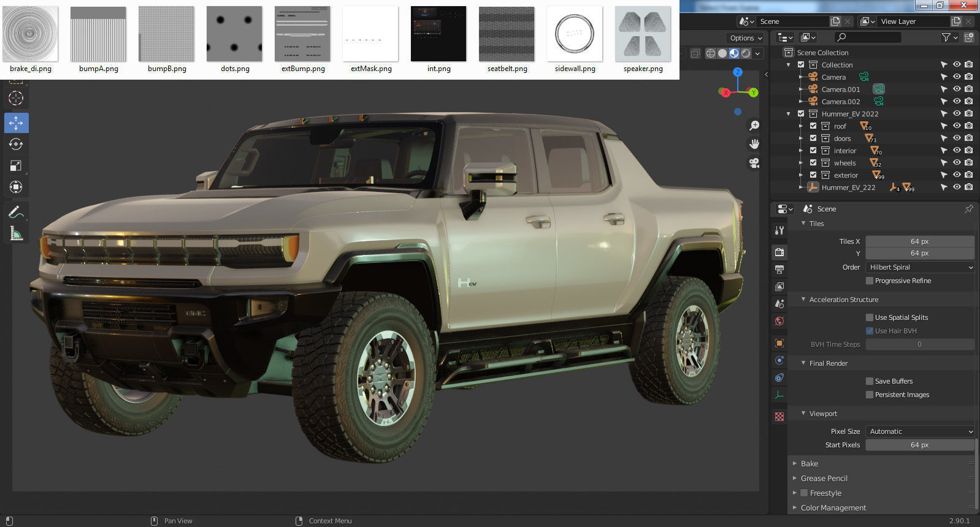This screenshot has height=527, width=980.
Task: Click the pin icon in Properties header
Action: click(968, 209)
